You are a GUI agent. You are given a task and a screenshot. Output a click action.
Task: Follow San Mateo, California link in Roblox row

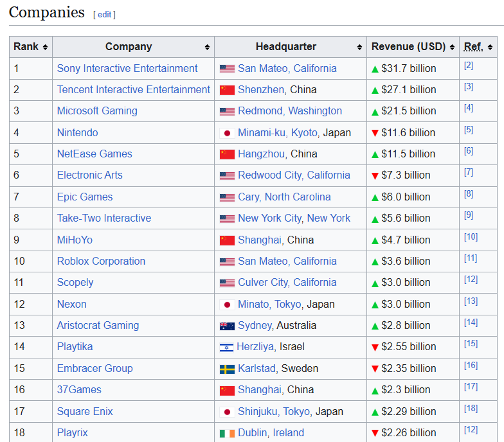pos(287,261)
